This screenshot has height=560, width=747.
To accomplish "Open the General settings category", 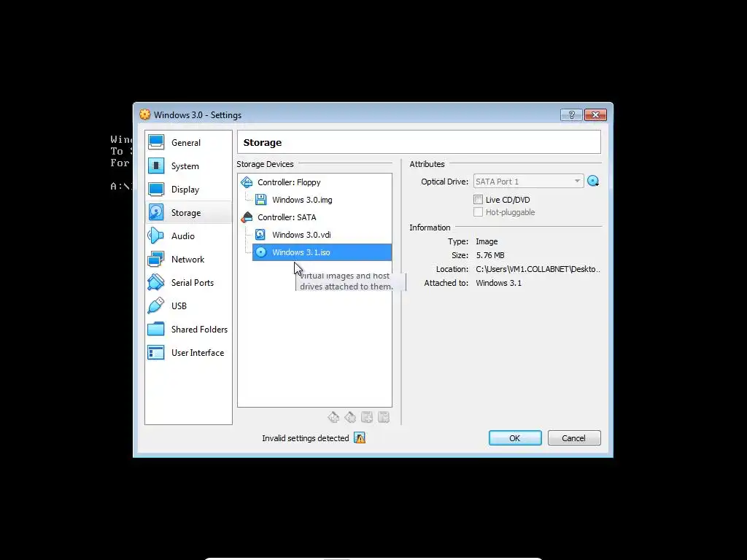I will tap(188, 142).
